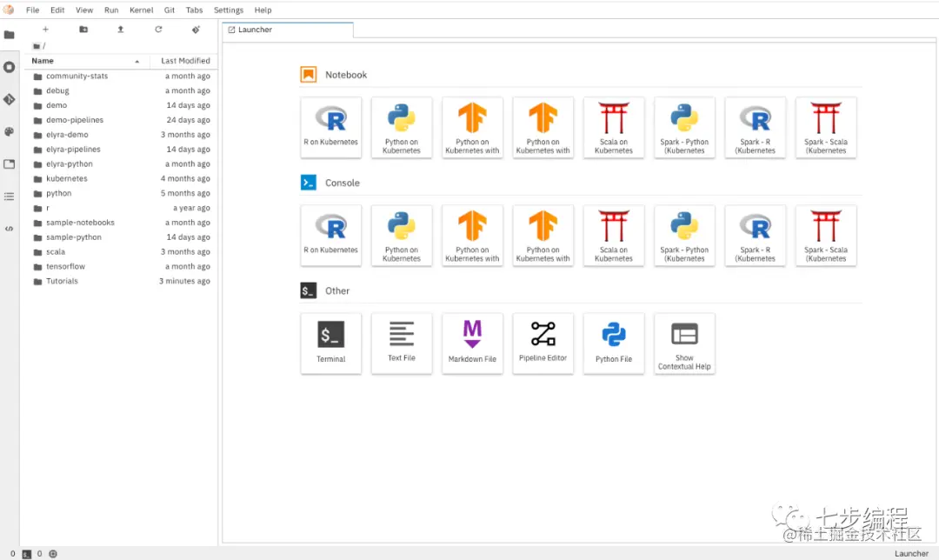Select the sample-python folder
The image size is (939, 560).
coord(120,237)
